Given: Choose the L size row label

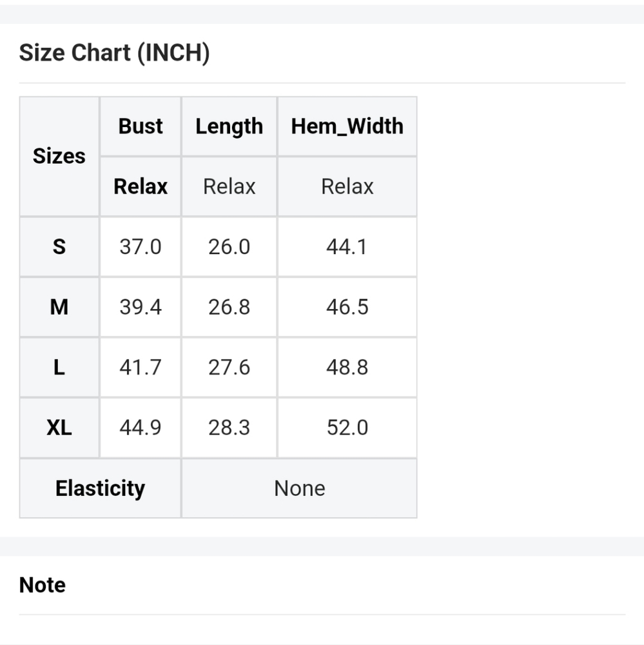Looking at the screenshot, I should click(x=59, y=367).
